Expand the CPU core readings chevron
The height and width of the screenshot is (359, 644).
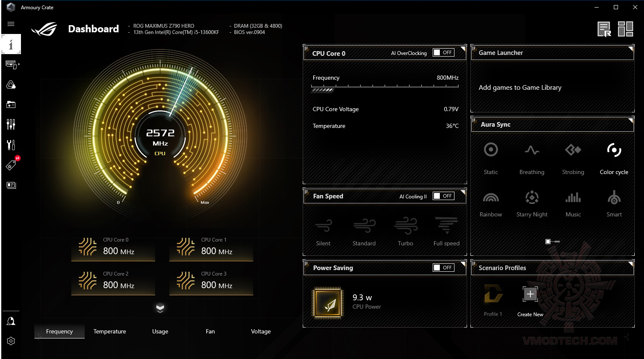pyautogui.click(x=160, y=308)
